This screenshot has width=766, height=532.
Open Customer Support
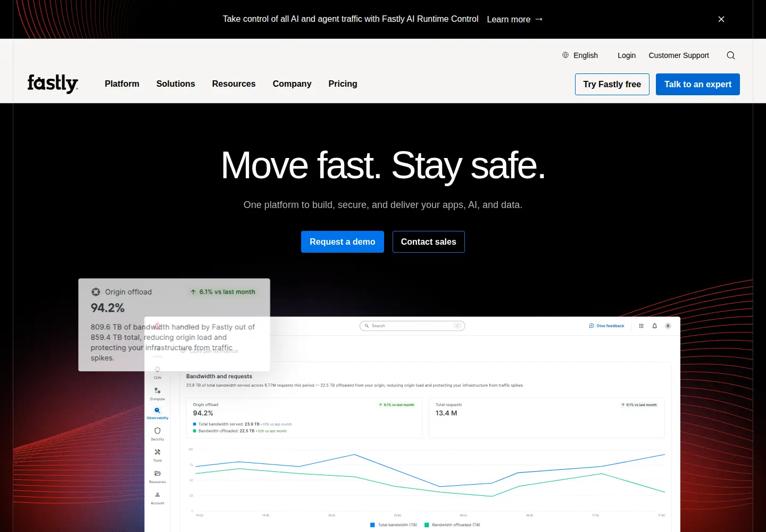(679, 55)
